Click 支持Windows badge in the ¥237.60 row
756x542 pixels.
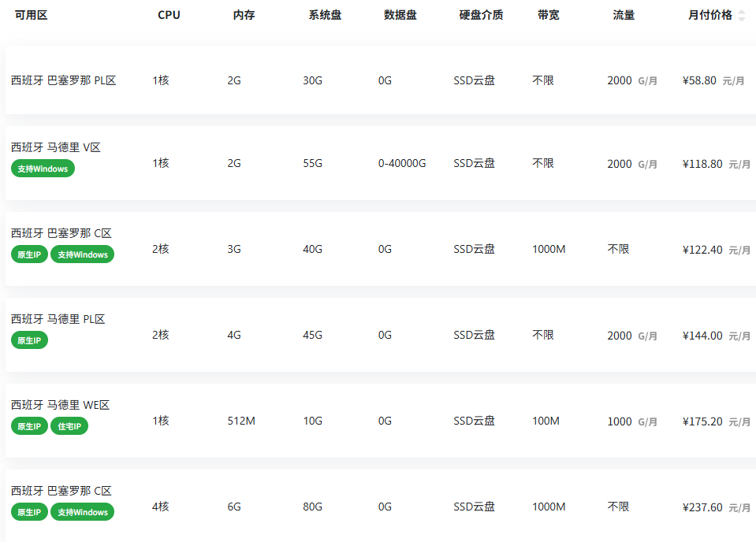(x=82, y=512)
